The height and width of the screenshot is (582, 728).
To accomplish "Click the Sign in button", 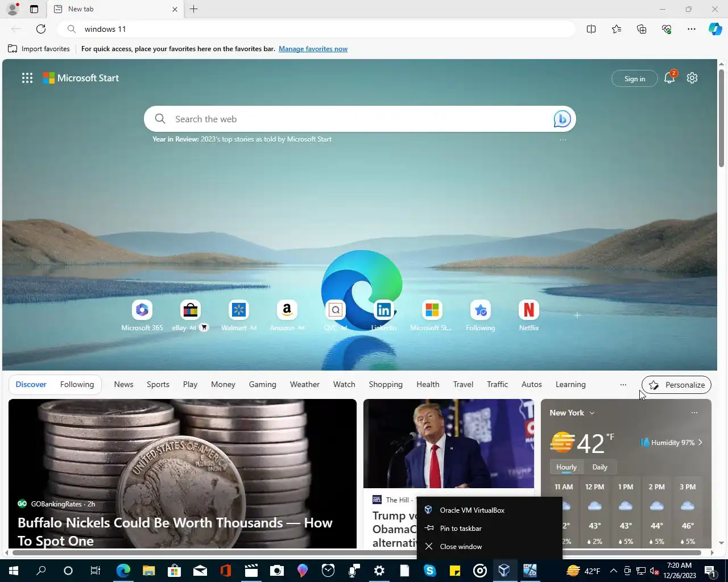I will tap(635, 78).
